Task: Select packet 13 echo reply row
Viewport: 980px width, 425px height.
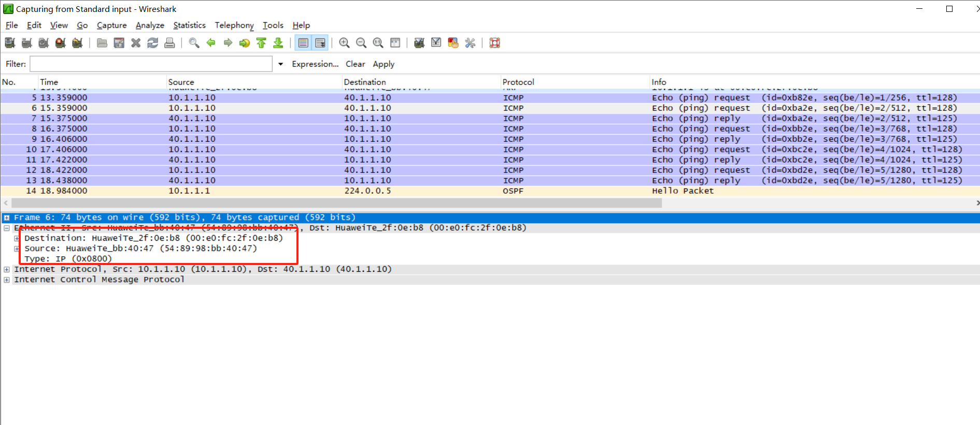Action: (x=490, y=181)
